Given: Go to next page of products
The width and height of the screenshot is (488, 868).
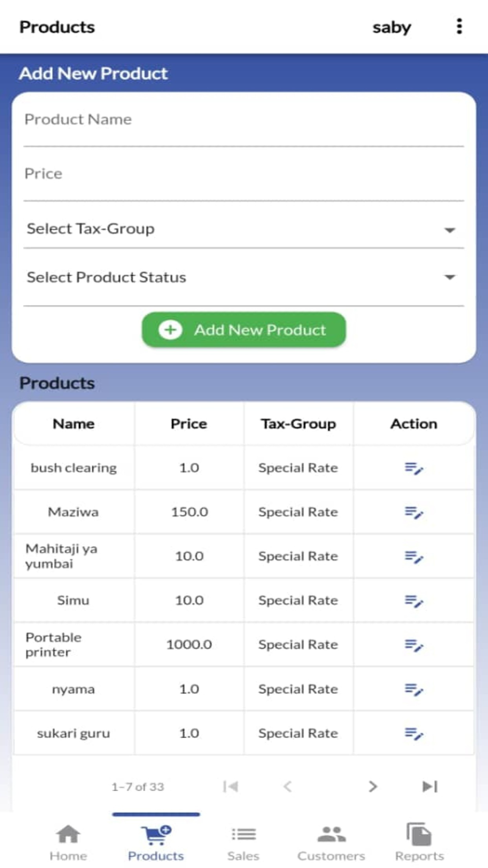Looking at the screenshot, I should pyautogui.click(x=373, y=786).
